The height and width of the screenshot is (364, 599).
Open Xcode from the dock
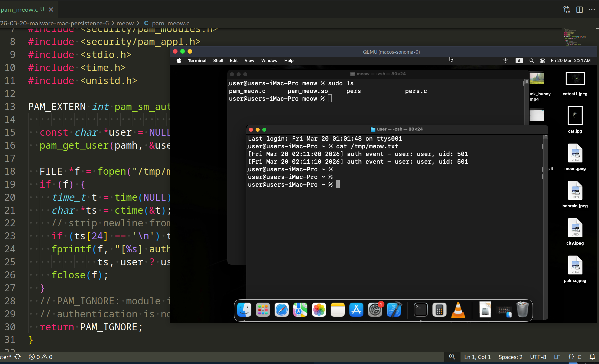tap(394, 310)
